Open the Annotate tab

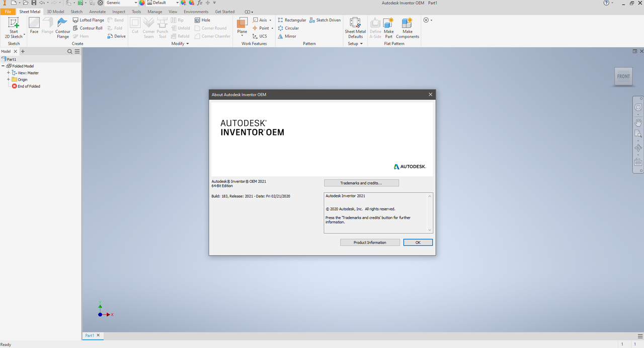point(98,12)
